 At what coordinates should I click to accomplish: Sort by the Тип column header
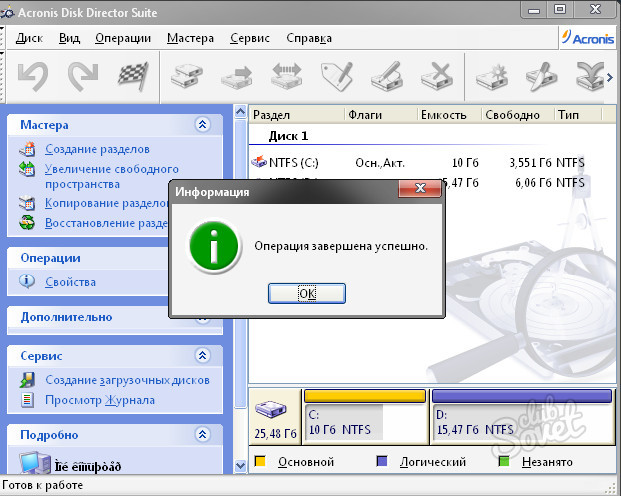tap(577, 114)
